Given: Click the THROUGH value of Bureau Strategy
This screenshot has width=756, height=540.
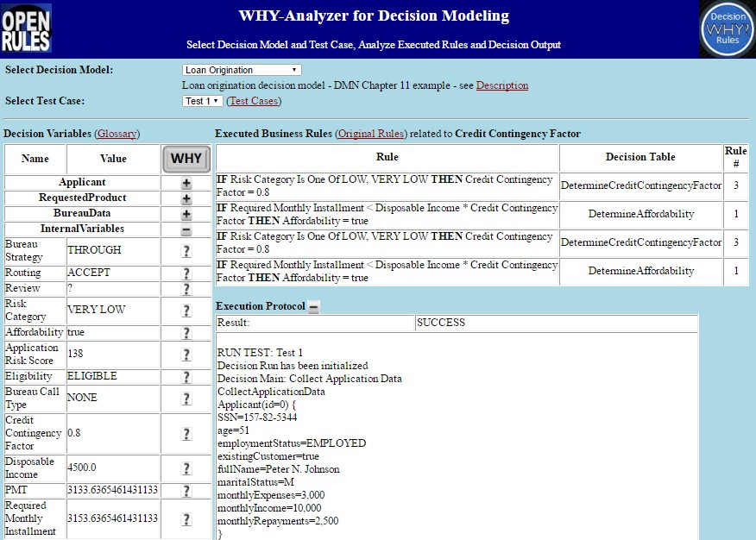Looking at the screenshot, I should point(94,250).
